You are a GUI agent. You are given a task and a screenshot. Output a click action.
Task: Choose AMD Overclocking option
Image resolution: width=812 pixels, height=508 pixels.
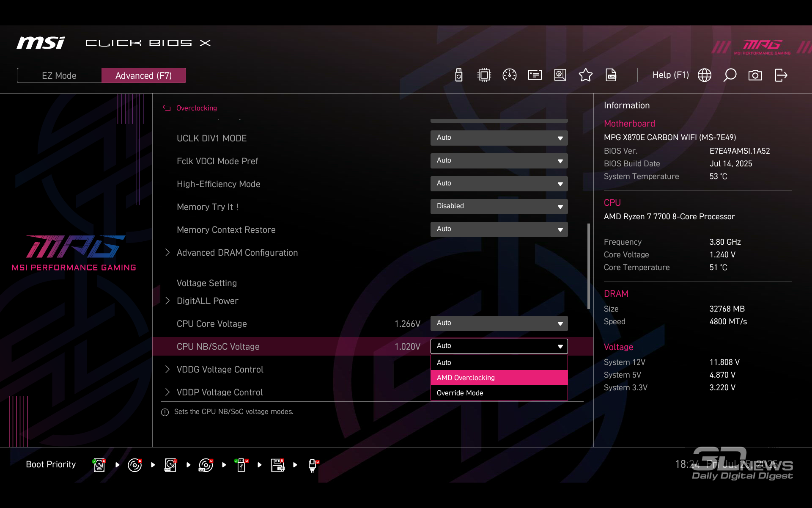tap(499, 378)
